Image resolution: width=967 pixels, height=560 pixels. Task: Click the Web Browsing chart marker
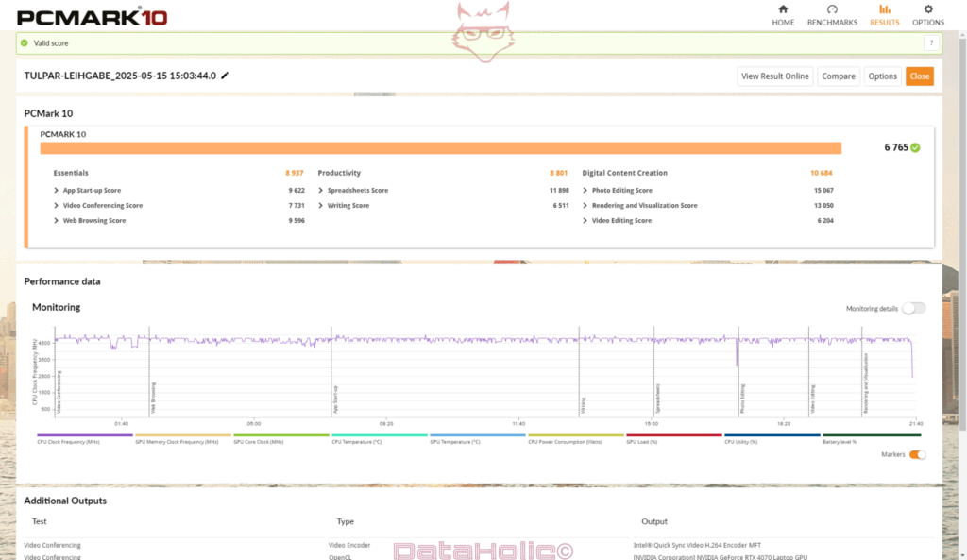point(153,398)
